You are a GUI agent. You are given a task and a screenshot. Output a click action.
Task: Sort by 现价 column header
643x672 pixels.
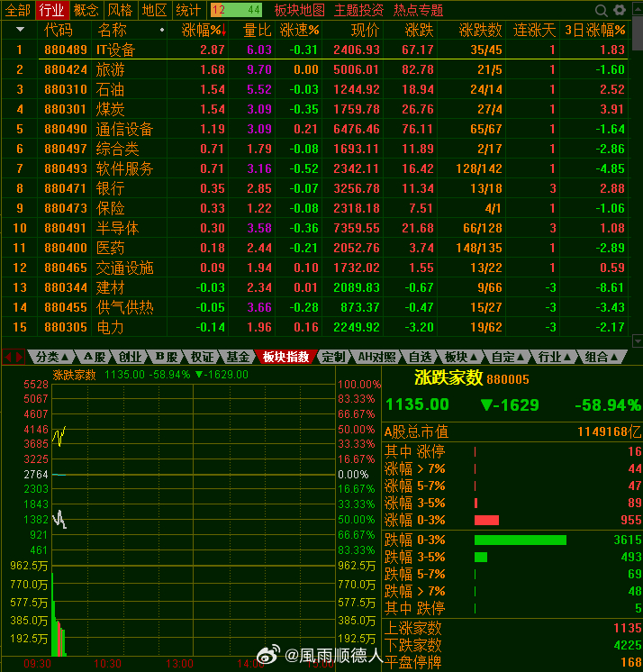[365, 31]
